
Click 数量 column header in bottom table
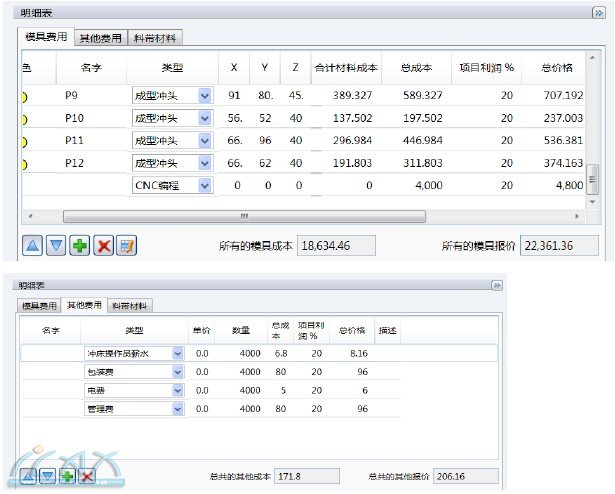[x=240, y=330]
